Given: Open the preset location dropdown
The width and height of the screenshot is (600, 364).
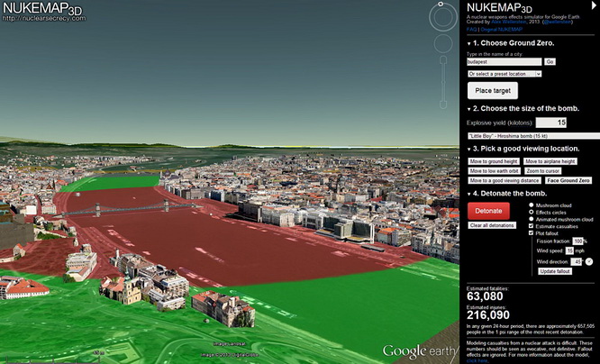Looking at the screenshot, I should point(505,74).
